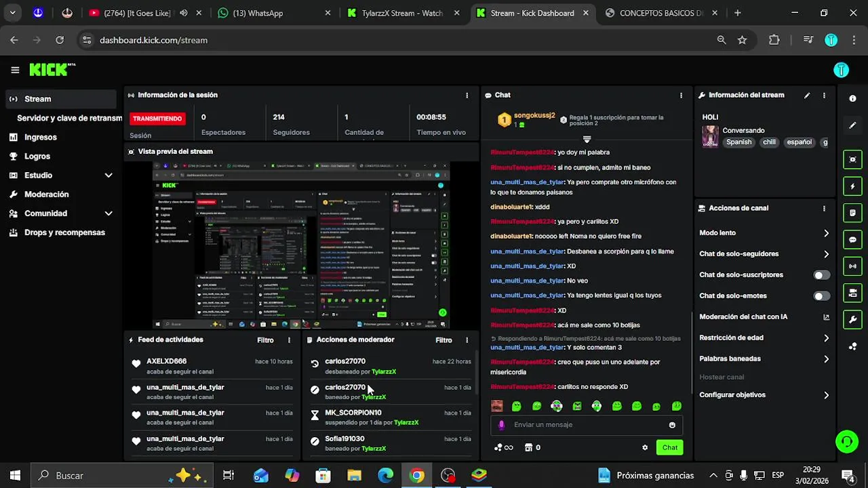
Task: Open Windows Start menu
Action: coord(15,476)
